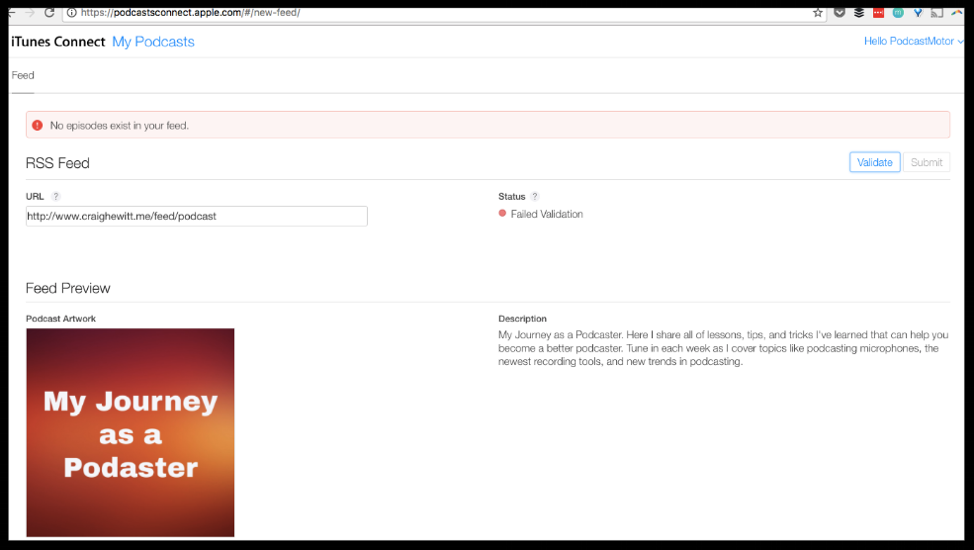Viewport: 974px width, 550px height.
Task: Open site info icon before the URL
Action: [x=72, y=12]
